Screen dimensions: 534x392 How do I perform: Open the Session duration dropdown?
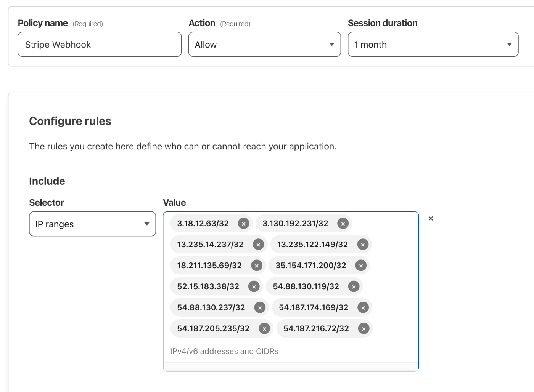[x=433, y=45]
